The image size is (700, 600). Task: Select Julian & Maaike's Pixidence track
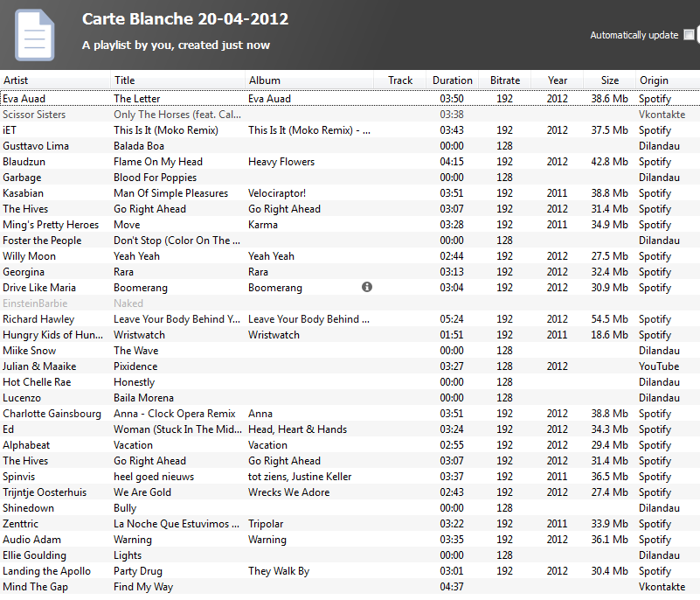click(x=135, y=366)
